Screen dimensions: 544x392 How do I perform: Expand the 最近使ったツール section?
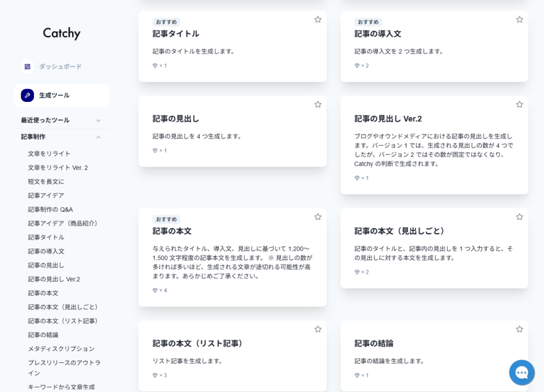point(98,121)
